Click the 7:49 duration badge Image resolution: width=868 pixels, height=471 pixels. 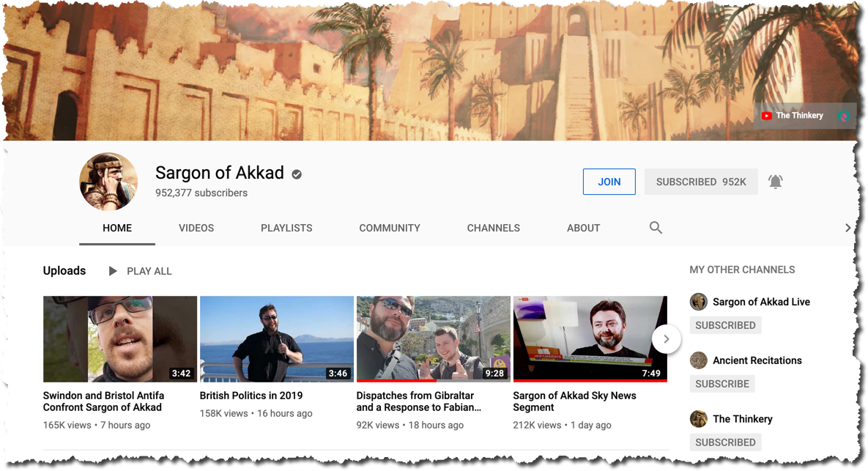(651, 373)
